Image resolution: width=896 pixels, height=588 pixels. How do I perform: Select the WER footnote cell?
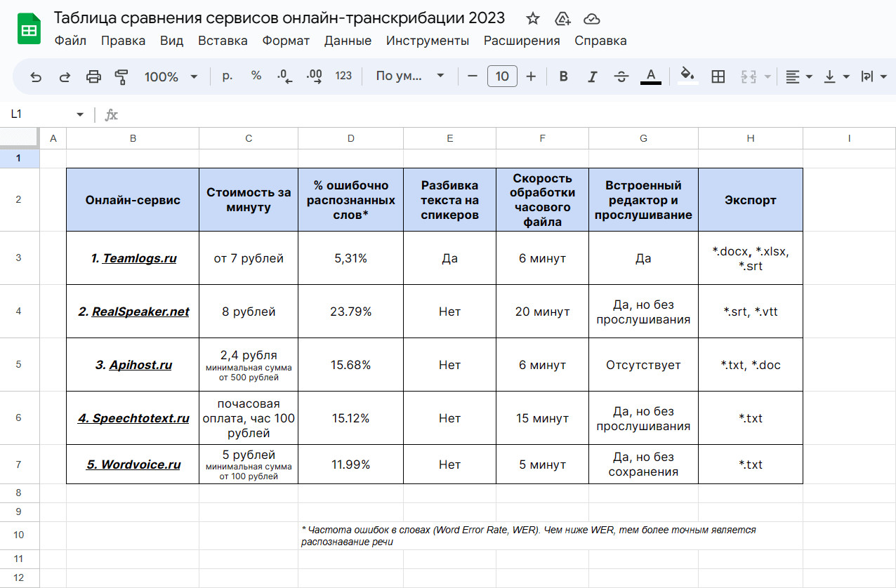(x=551, y=535)
